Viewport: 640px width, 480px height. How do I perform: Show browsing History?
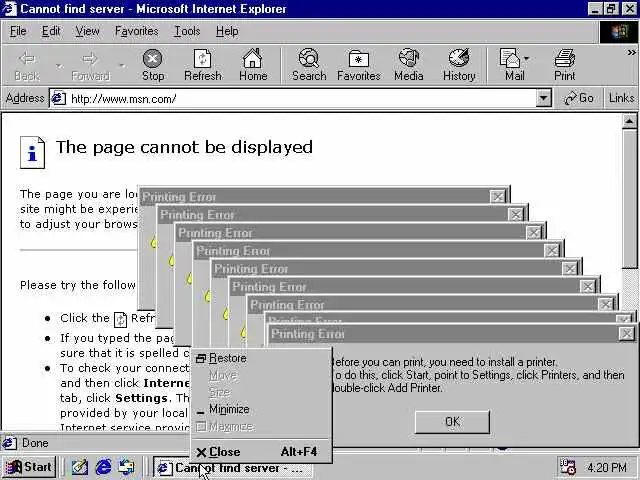click(x=459, y=65)
